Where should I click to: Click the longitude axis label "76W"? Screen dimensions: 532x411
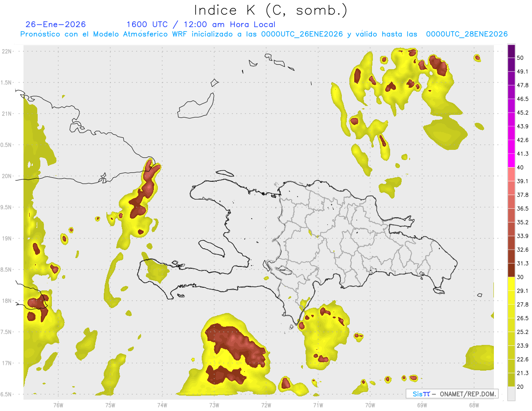58,405
